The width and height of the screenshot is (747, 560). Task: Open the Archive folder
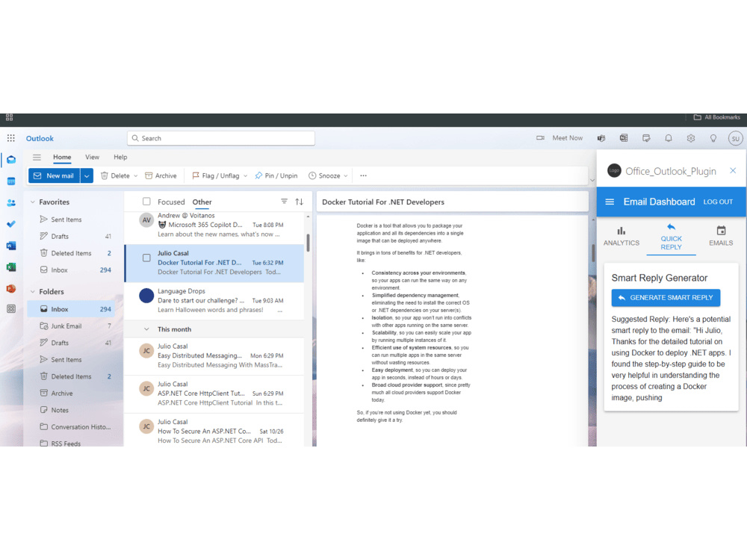(x=71, y=393)
